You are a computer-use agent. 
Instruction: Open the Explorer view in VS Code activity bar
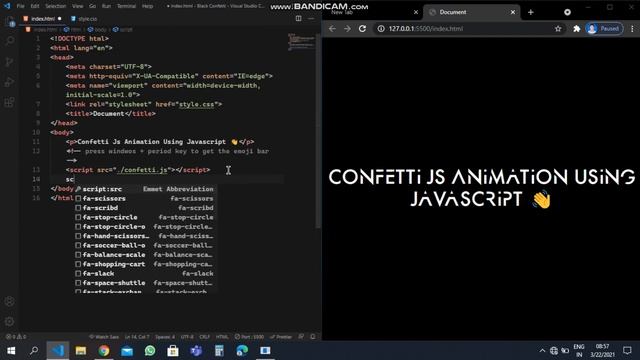[10, 21]
